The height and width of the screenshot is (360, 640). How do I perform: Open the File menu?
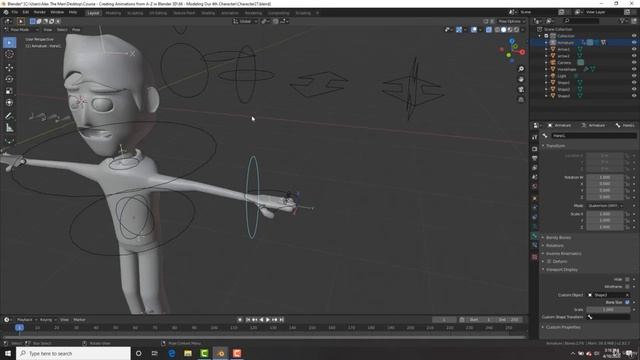15,12
